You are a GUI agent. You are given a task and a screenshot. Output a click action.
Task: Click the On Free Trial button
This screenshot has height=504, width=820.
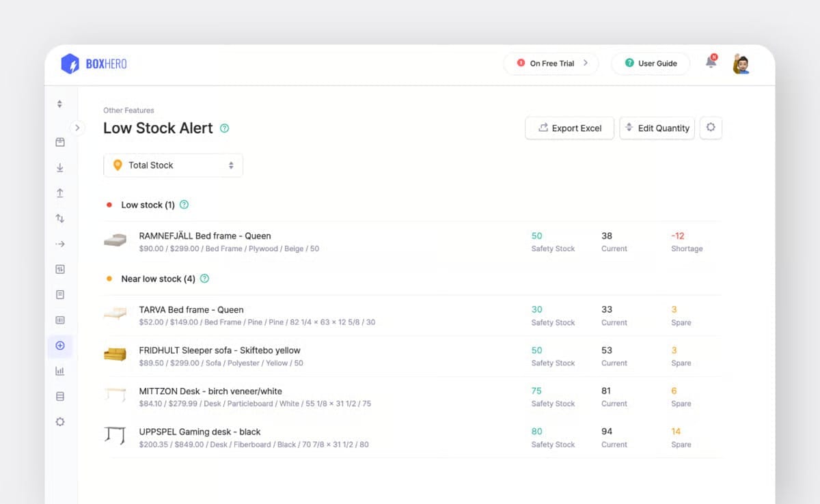coord(551,64)
